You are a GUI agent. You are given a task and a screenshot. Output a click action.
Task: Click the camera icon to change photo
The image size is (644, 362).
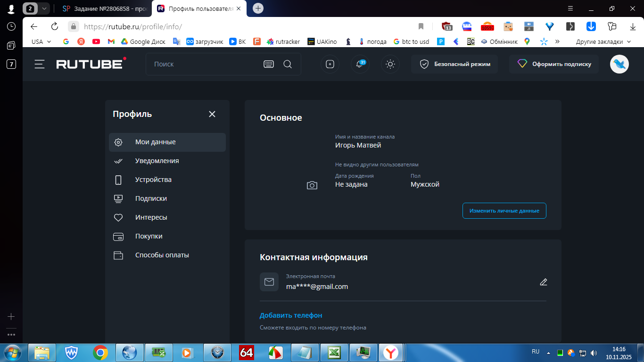click(x=312, y=185)
